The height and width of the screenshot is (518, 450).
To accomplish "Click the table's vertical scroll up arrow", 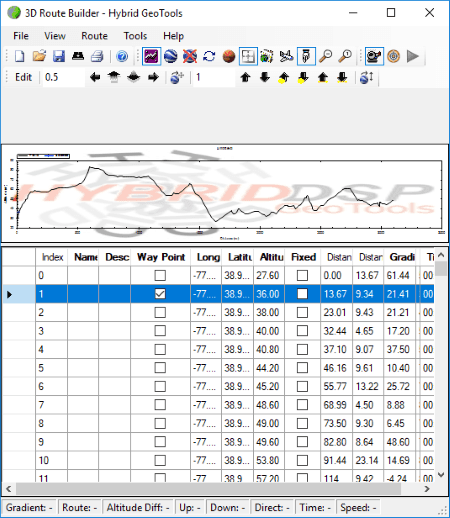I will click(x=441, y=256).
